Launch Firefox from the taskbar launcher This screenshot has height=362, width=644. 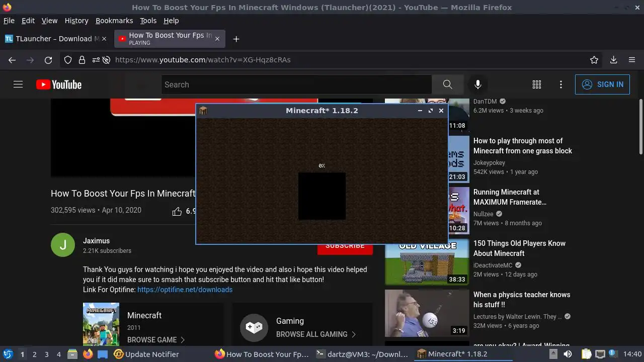(x=88, y=354)
